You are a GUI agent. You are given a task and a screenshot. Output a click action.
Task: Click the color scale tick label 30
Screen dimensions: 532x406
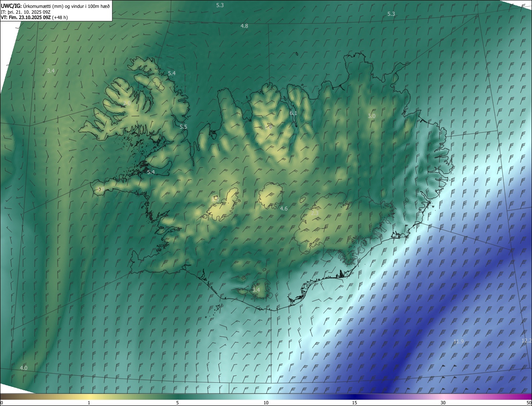(443, 403)
